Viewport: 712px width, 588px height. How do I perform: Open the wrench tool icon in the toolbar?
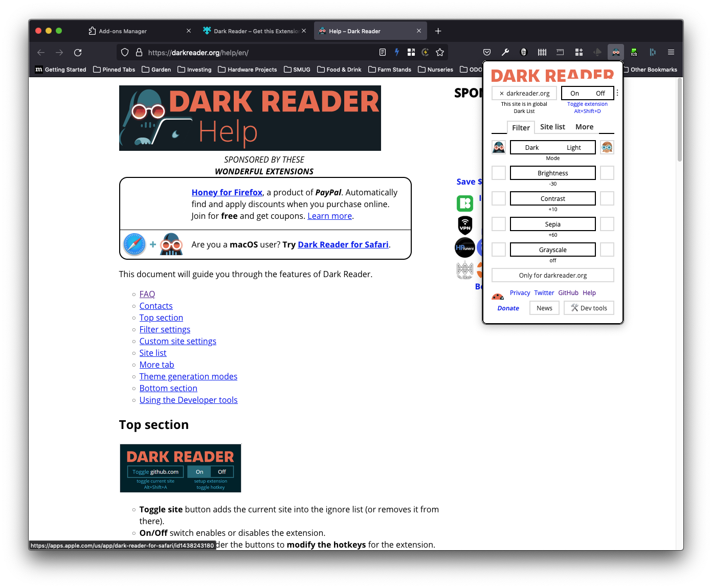505,52
